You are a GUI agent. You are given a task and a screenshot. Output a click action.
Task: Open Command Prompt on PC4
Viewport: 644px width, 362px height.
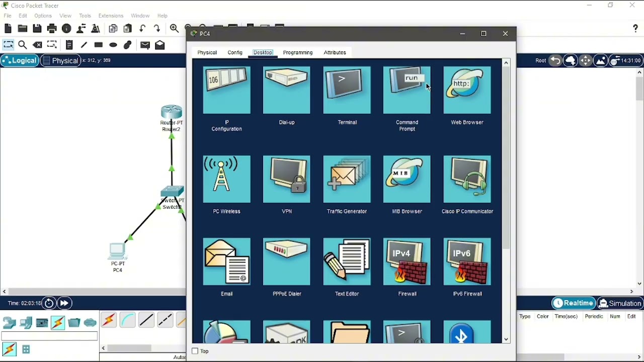coord(407,90)
